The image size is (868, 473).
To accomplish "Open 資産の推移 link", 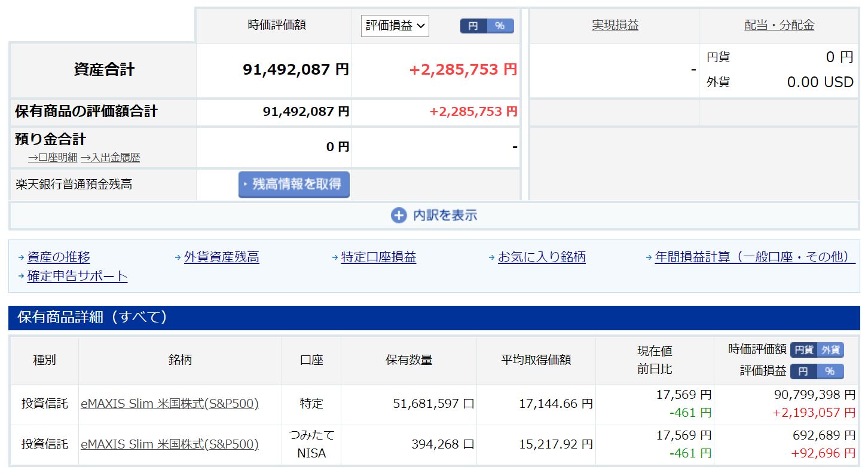I will click(59, 257).
